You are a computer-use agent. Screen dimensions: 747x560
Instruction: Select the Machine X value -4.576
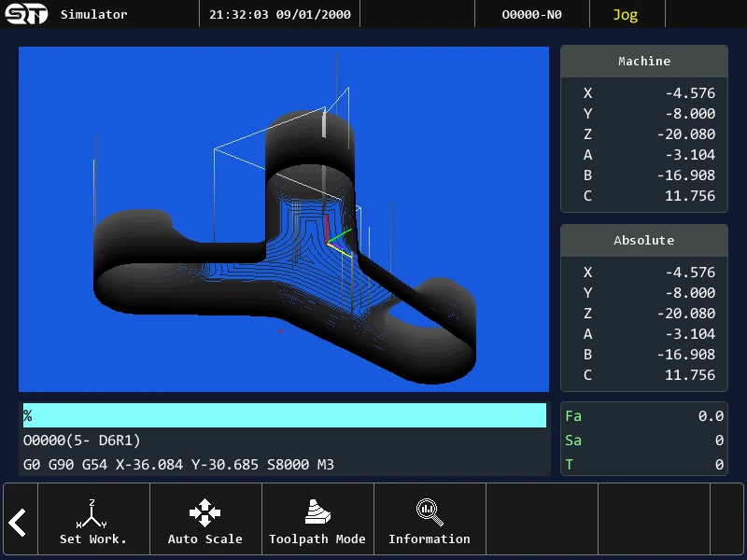point(690,92)
